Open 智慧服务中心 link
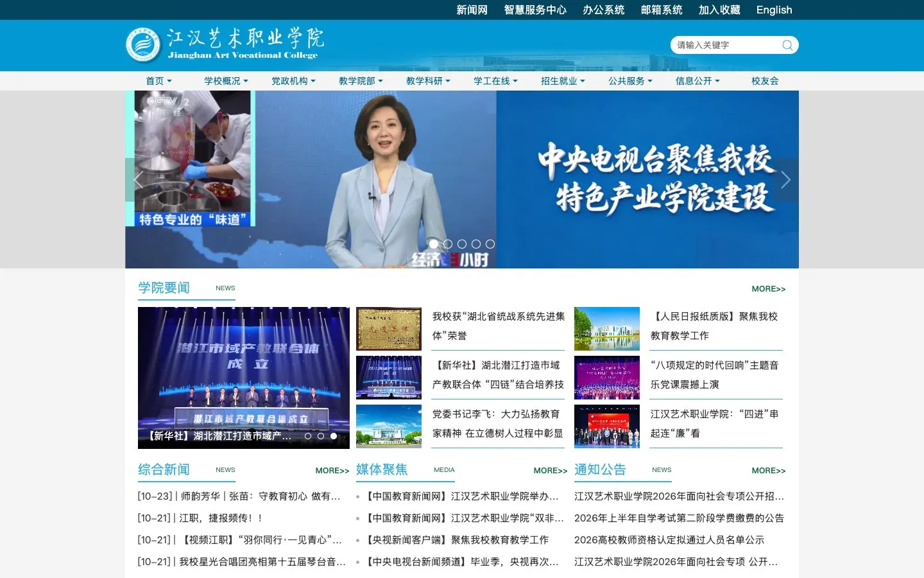924x578 pixels. (535, 10)
